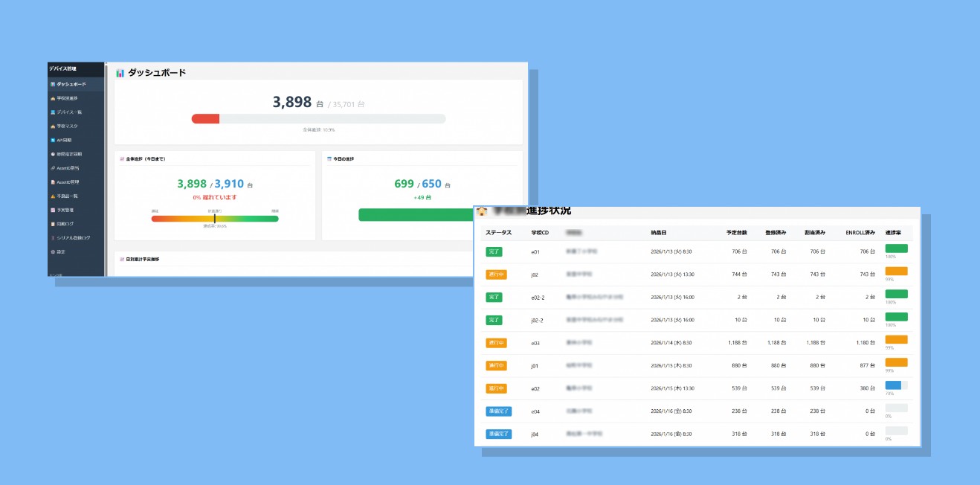Screen dimensions: 980x485
Task: Click the 準備完了 badge for school e04
Action: point(498,411)
